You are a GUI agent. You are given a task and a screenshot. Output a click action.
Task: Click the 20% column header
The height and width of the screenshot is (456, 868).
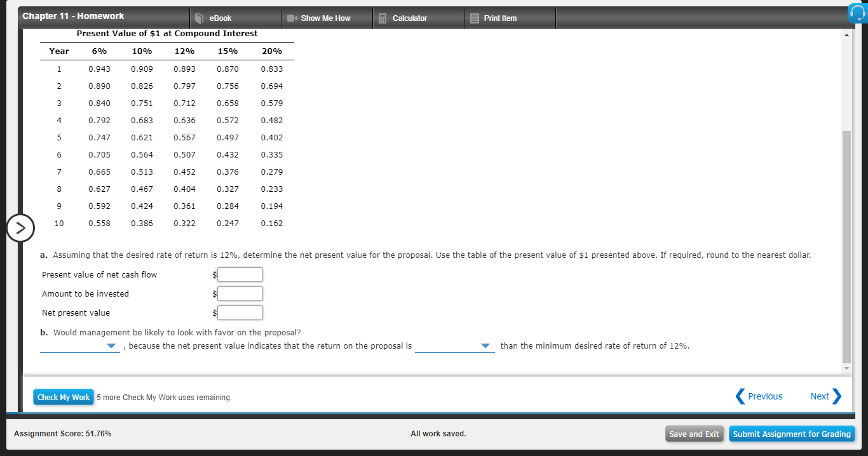pyautogui.click(x=272, y=51)
